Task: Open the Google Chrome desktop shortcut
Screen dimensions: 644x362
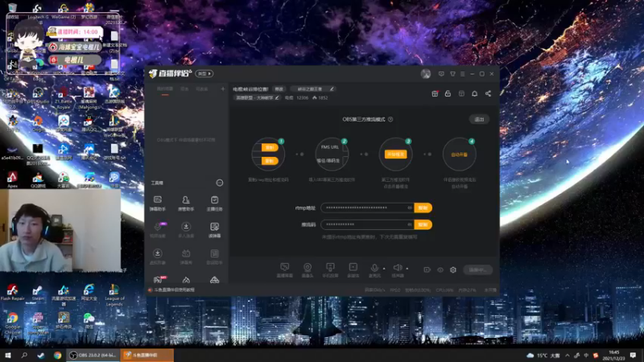Action: click(12, 323)
